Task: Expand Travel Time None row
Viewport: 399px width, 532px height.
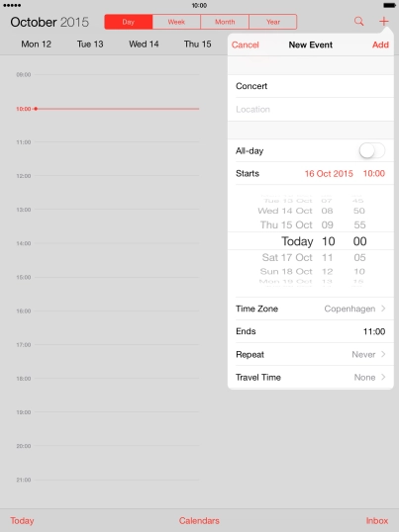Action: [x=310, y=378]
